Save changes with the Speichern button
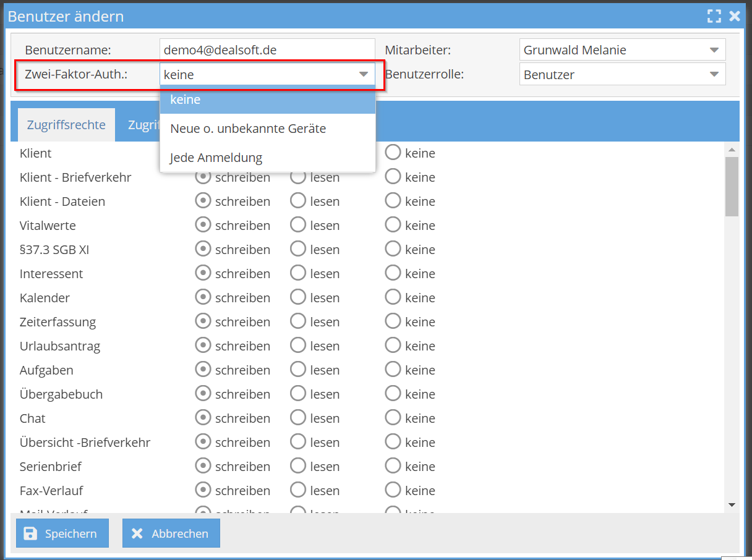This screenshot has width=752, height=560. pos(62,533)
